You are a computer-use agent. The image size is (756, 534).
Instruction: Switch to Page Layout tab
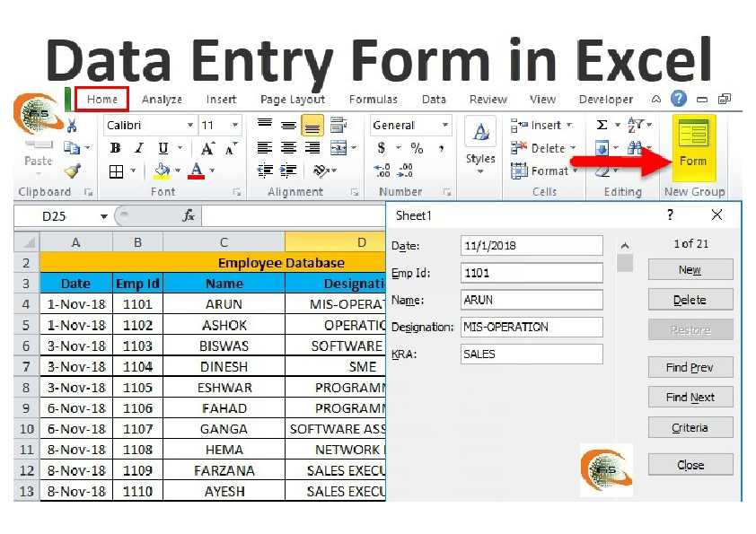point(293,100)
